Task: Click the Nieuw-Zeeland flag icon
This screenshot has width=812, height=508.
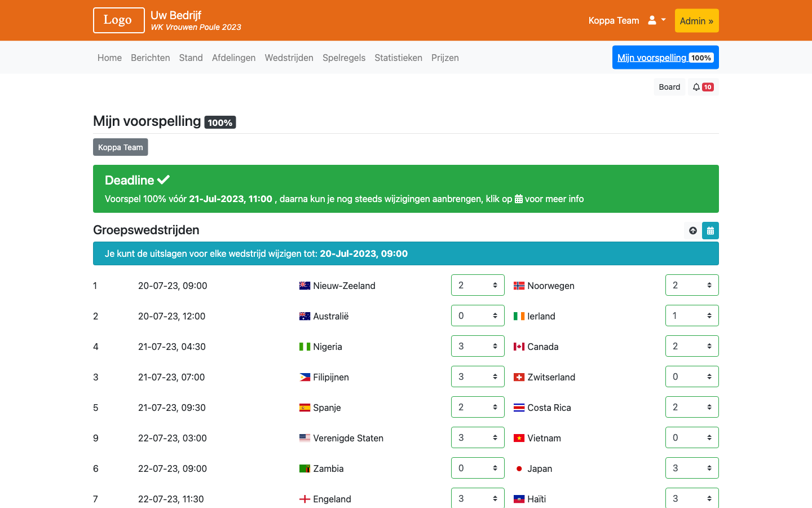Action: point(304,286)
